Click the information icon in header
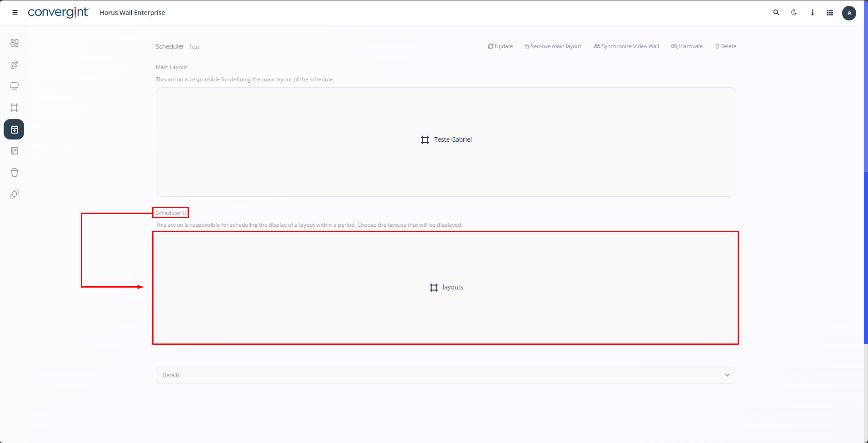 tap(812, 13)
